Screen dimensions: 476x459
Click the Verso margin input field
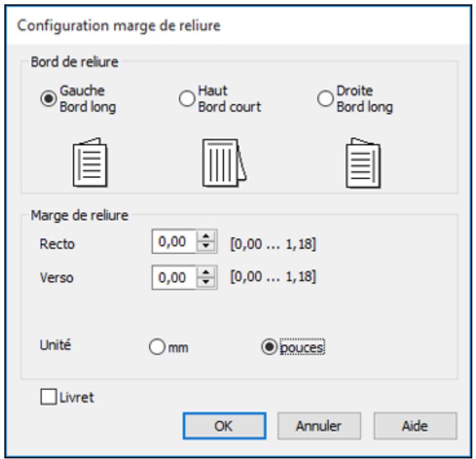coord(174,277)
